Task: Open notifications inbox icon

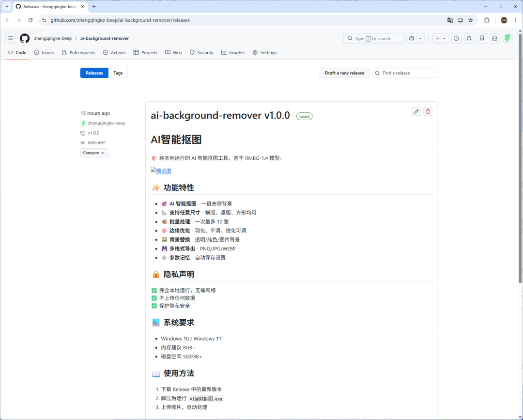Action: pyautogui.click(x=494, y=38)
